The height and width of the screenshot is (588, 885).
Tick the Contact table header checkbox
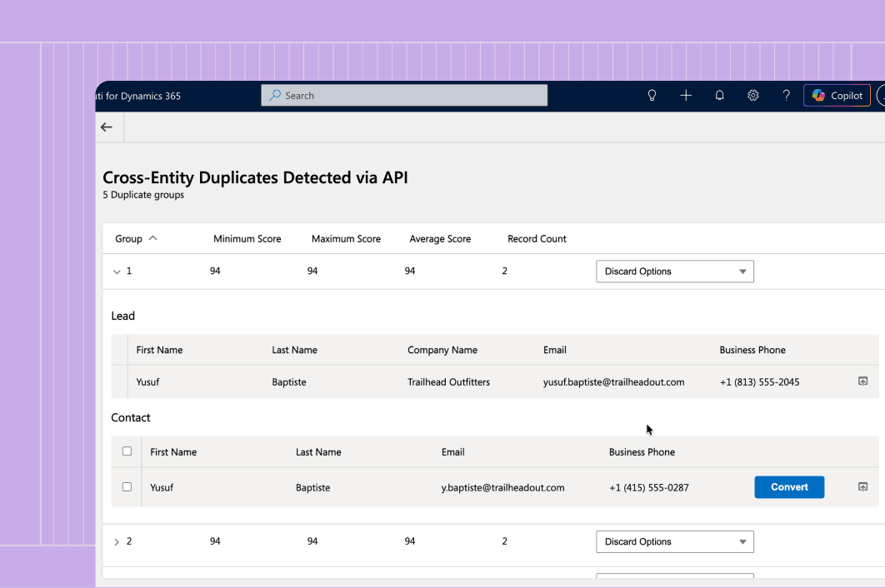[127, 451]
